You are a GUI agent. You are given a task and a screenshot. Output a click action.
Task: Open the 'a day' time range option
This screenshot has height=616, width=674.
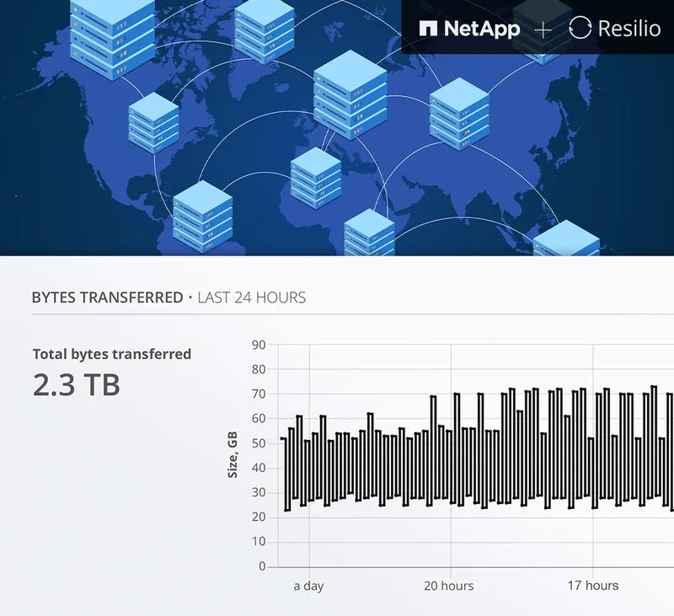[x=308, y=585]
